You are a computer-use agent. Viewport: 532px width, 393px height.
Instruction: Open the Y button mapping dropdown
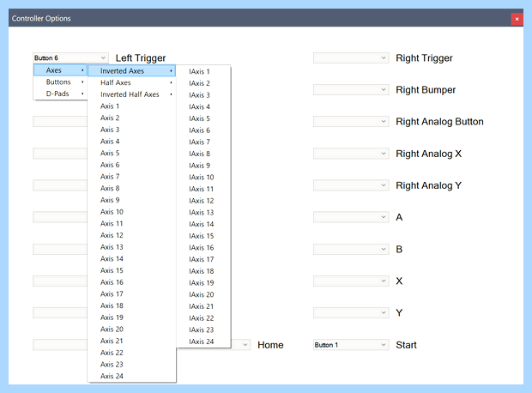351,312
